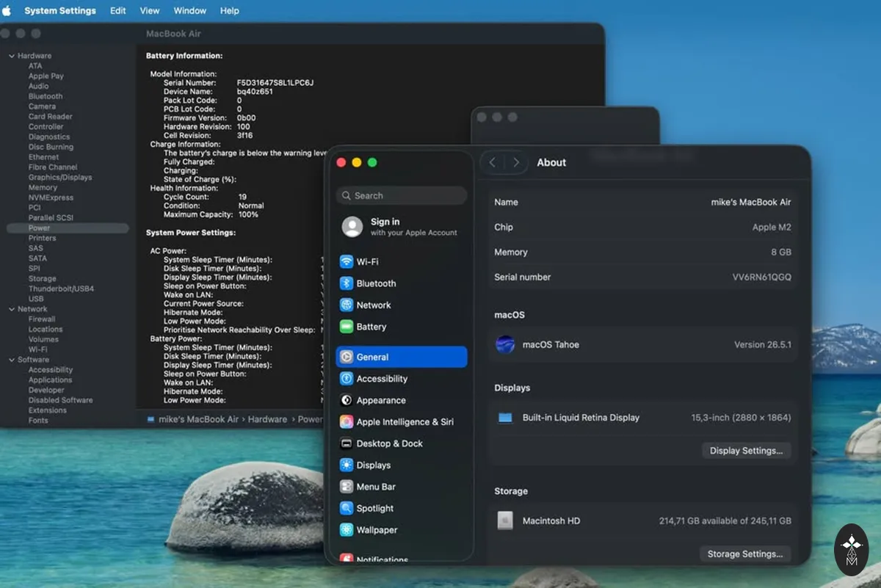Select Apple Pay in hardware list
The image size is (881, 588).
click(46, 76)
